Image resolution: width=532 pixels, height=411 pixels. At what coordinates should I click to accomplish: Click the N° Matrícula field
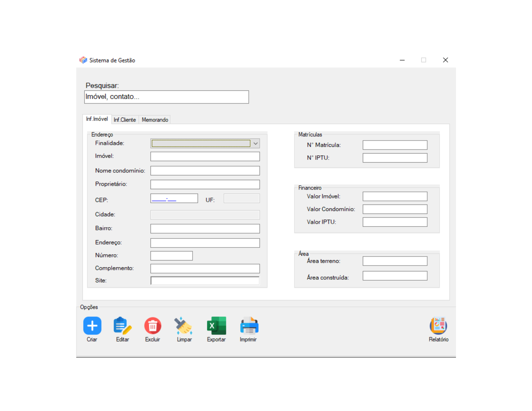(x=395, y=145)
